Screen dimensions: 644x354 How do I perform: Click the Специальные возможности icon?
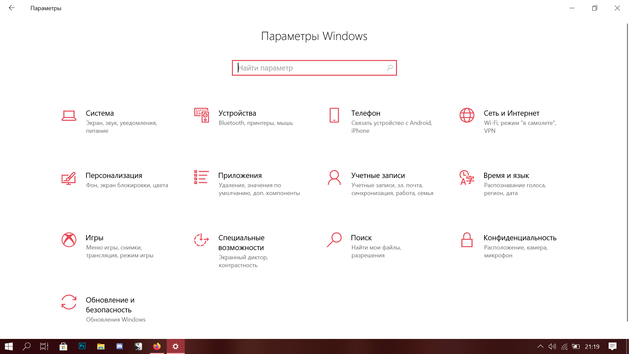201,240
